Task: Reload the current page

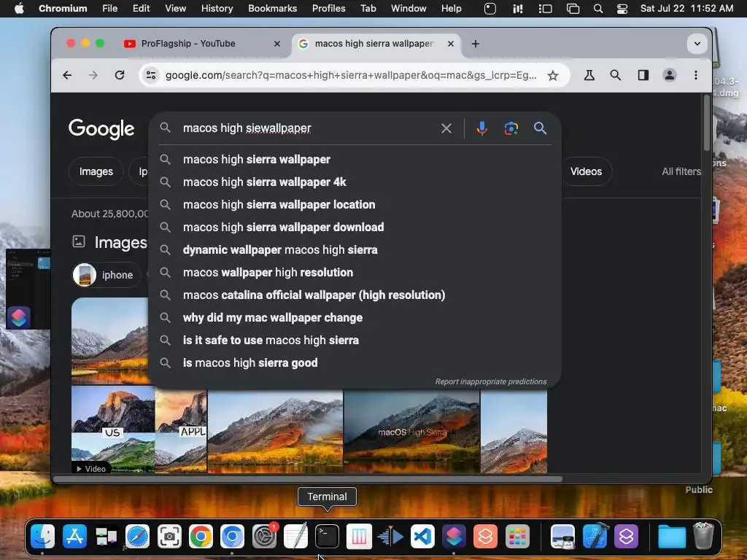Action: point(120,75)
